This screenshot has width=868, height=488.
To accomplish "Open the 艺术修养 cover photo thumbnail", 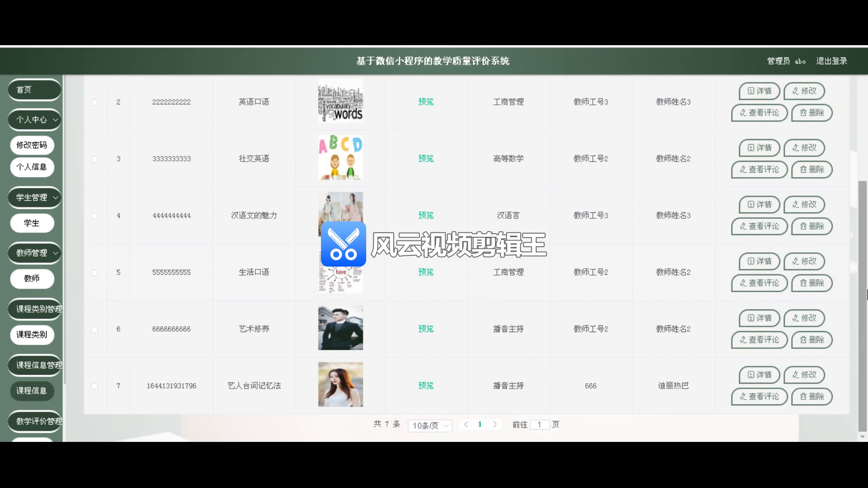I will [340, 328].
